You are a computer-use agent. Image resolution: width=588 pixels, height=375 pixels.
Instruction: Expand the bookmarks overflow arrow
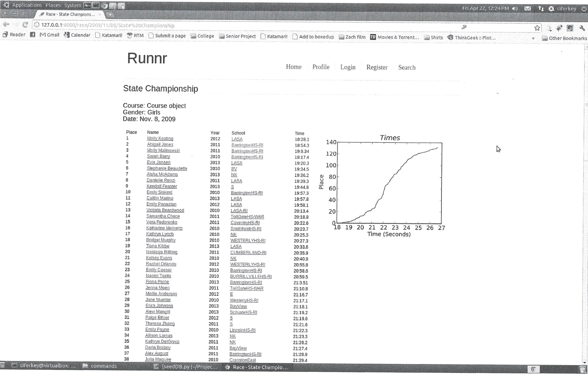point(533,38)
